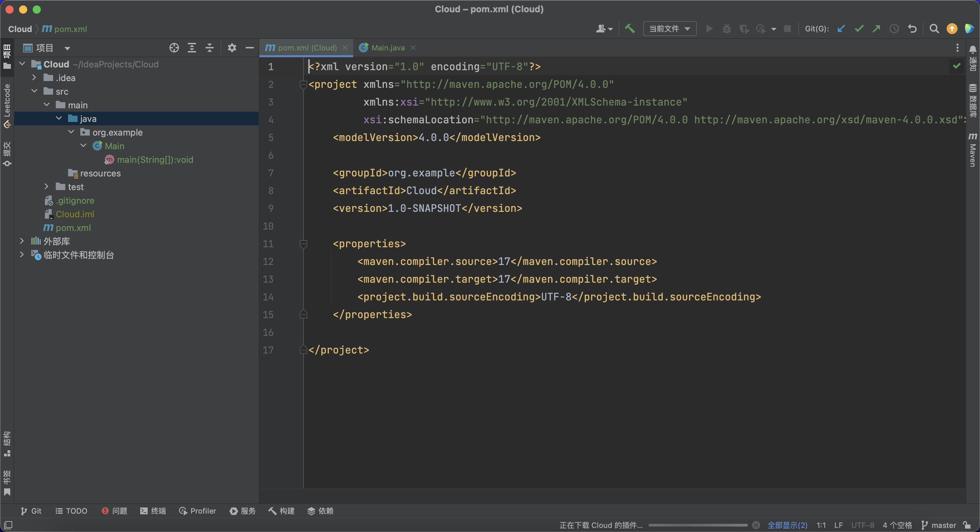Open profiler run options dropdown arrow

(x=773, y=29)
